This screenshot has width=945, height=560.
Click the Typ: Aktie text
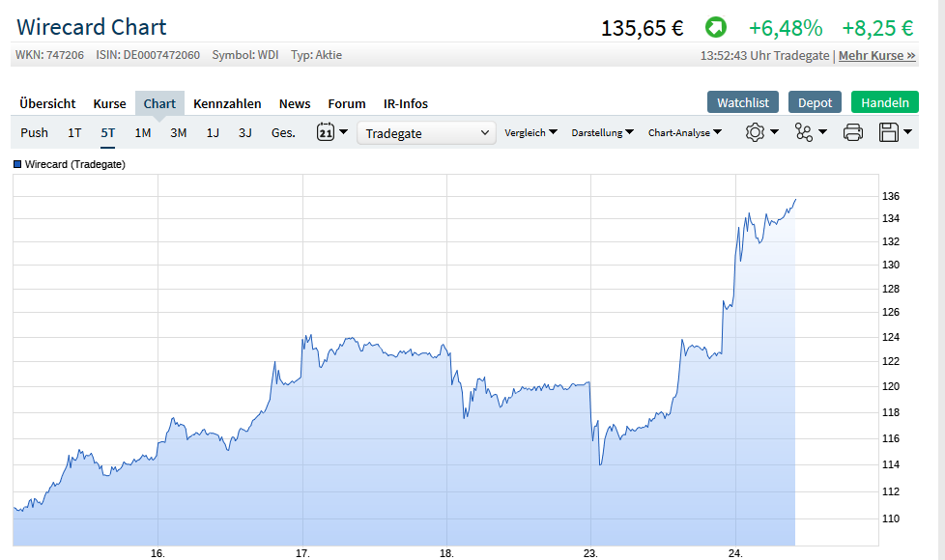pyautogui.click(x=316, y=55)
